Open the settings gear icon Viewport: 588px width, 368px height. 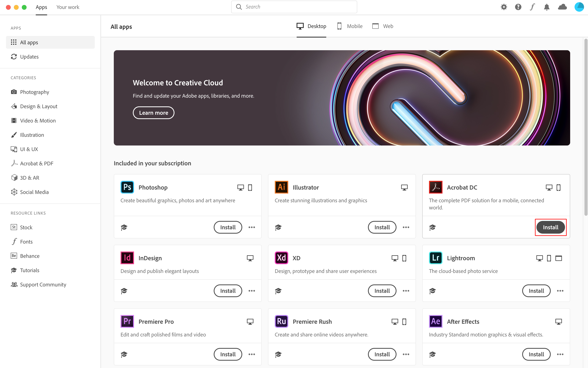tap(504, 7)
